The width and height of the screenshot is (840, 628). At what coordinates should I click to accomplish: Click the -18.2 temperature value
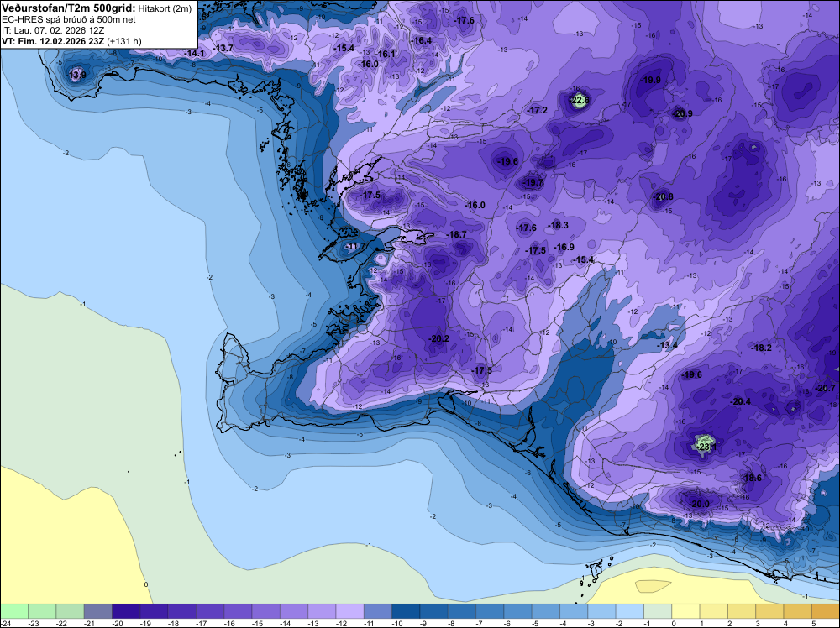(x=761, y=348)
